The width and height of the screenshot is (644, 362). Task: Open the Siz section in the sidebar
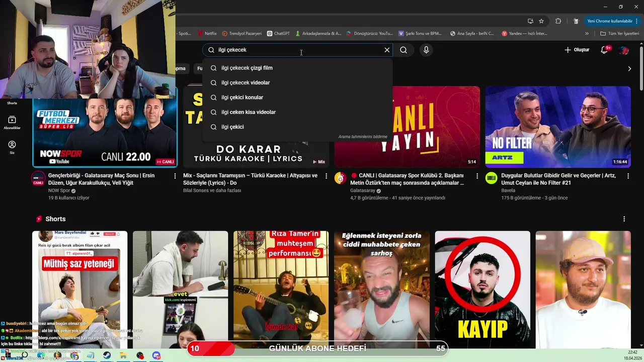pos(12,147)
